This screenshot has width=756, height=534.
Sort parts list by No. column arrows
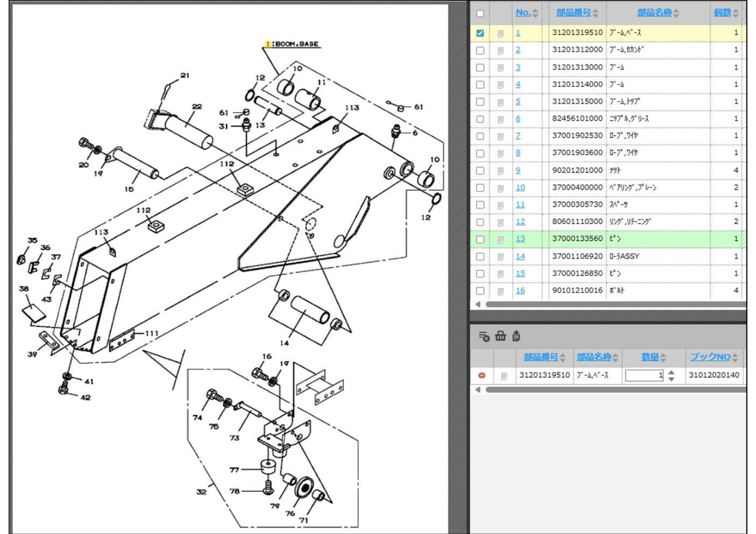tap(535, 13)
